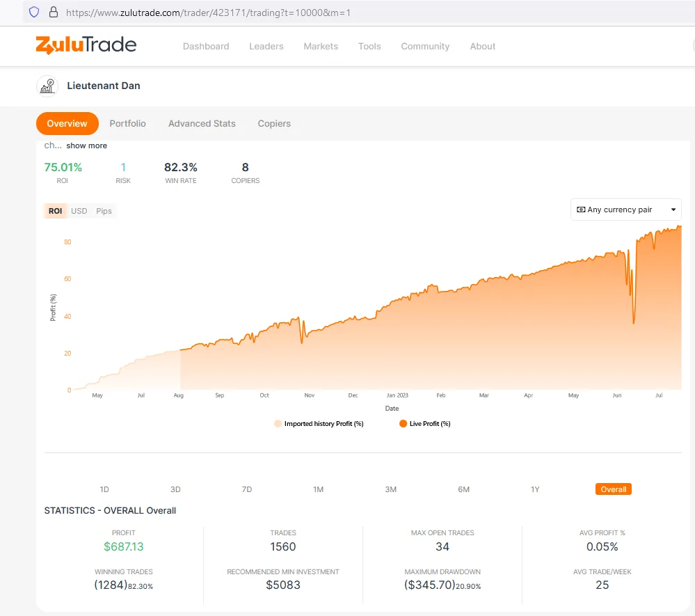The image size is (695, 616).
Task: Select the 7D statistics period
Action: [x=247, y=489]
